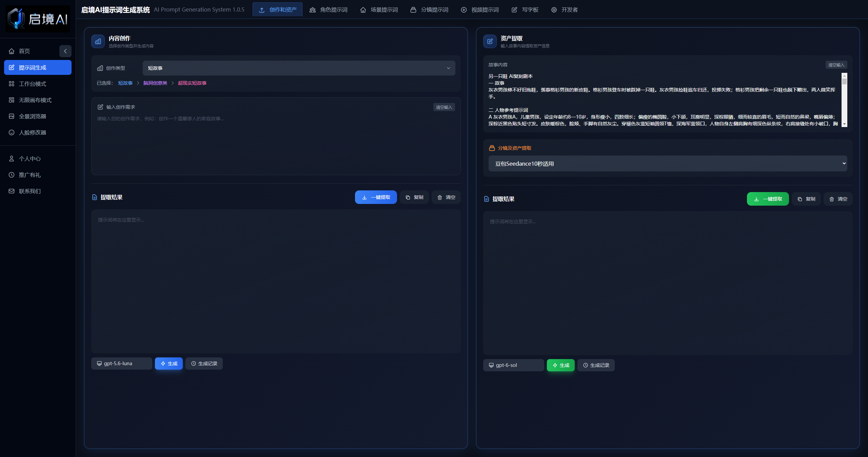Viewport: 868px width, 457px height.
Task: Click the blue 生成 button
Action: point(169,363)
